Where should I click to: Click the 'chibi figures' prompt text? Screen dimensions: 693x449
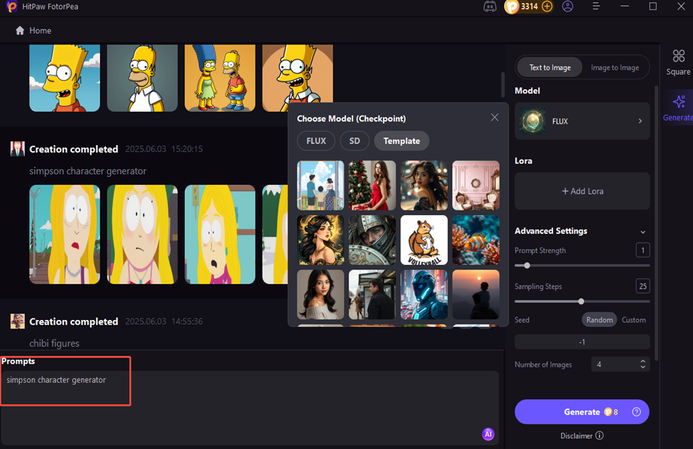point(54,343)
